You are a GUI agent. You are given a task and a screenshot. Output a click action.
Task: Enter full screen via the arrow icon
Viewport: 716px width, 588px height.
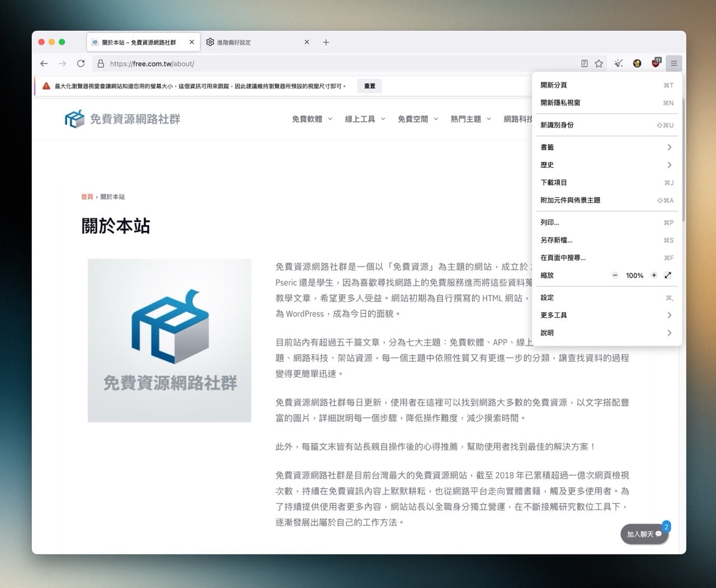point(668,276)
